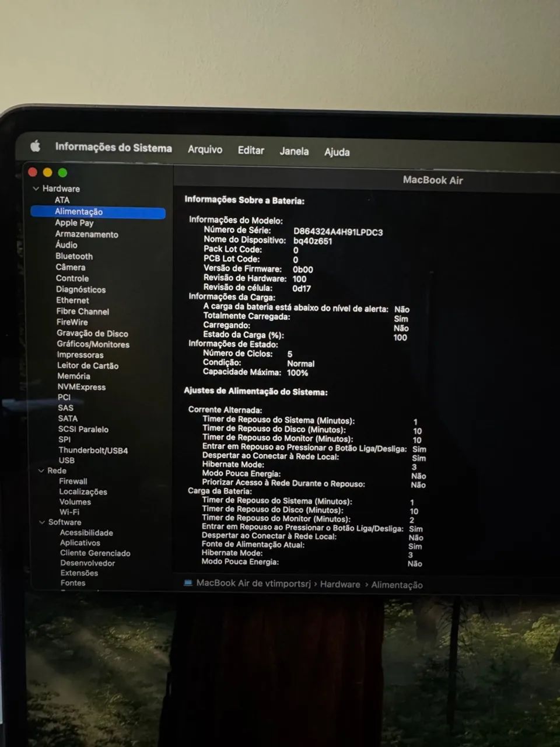Select Fontes under Software
The height and width of the screenshot is (747, 560).
(73, 583)
